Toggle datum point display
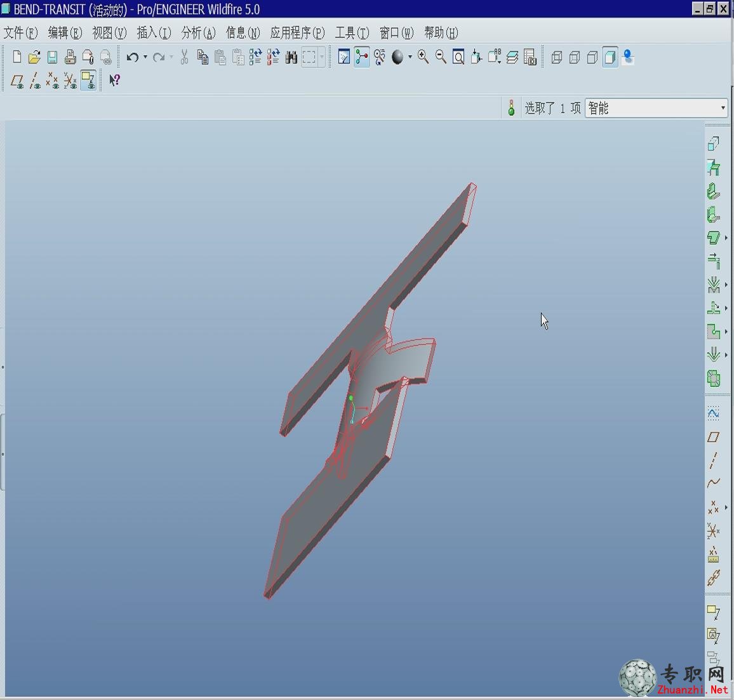The width and height of the screenshot is (734, 700). coord(53,81)
